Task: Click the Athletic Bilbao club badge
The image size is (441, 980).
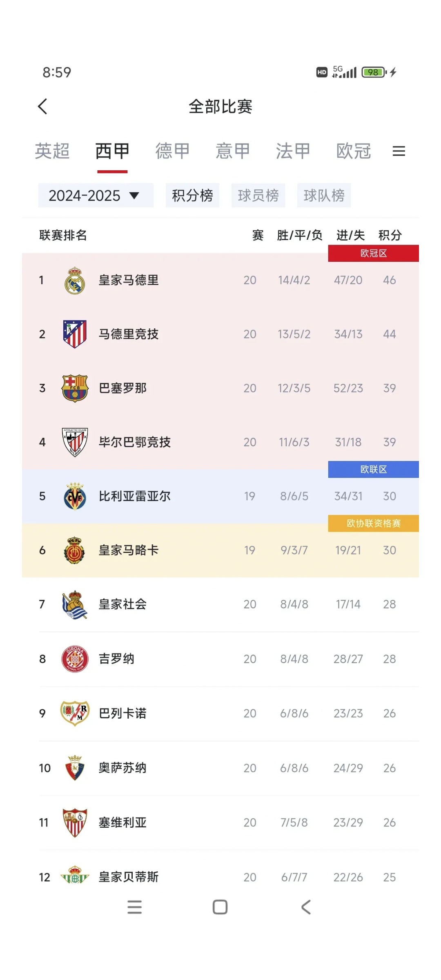Action: [74, 442]
